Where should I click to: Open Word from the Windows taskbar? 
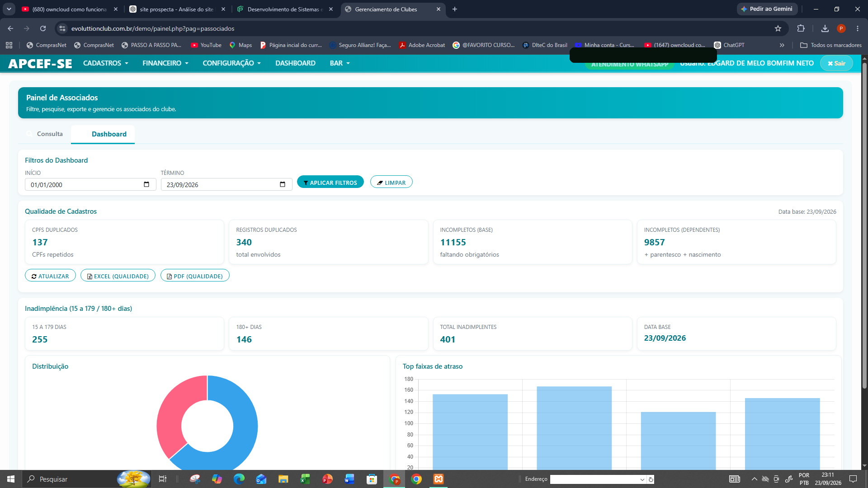349,479
